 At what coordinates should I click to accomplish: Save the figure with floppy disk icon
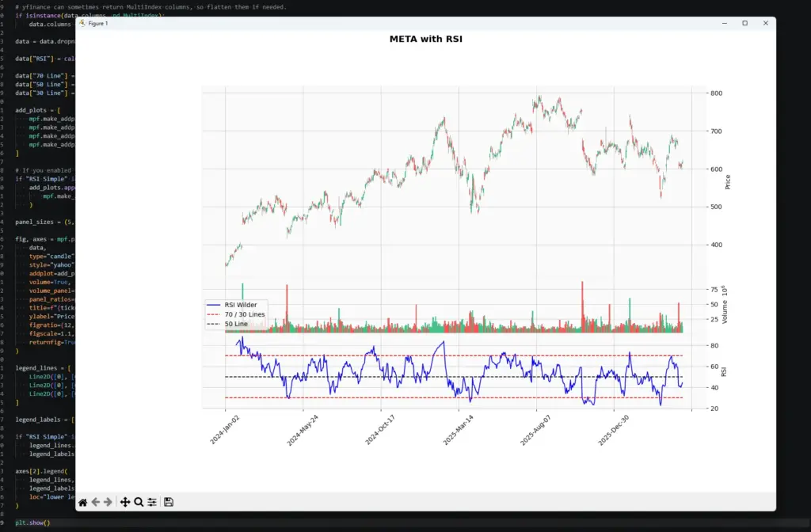pyautogui.click(x=169, y=502)
